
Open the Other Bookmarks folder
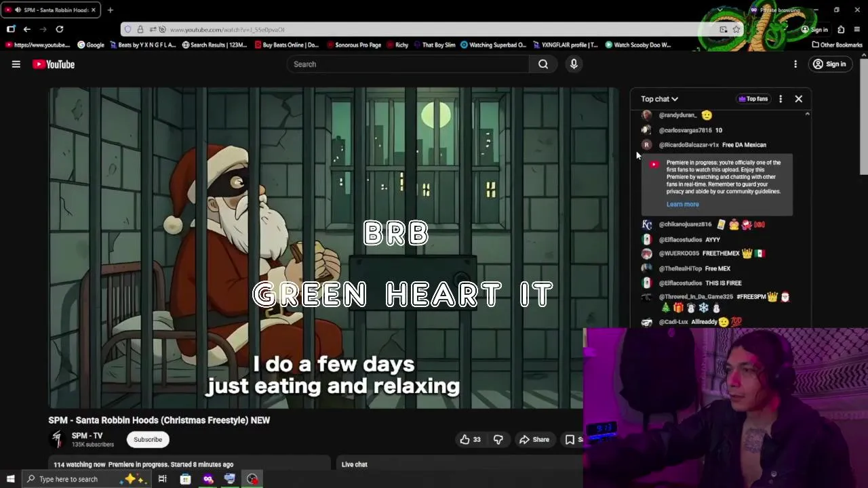pyautogui.click(x=837, y=45)
